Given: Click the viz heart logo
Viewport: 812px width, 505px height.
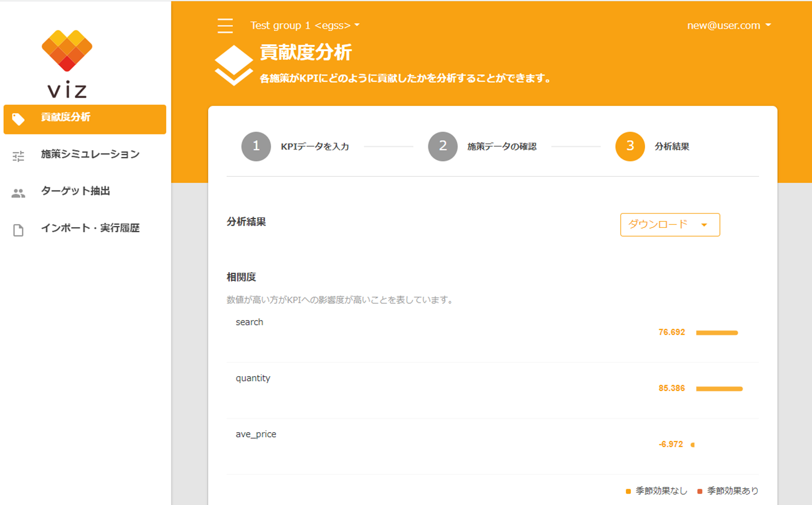Looking at the screenshot, I should [x=67, y=50].
